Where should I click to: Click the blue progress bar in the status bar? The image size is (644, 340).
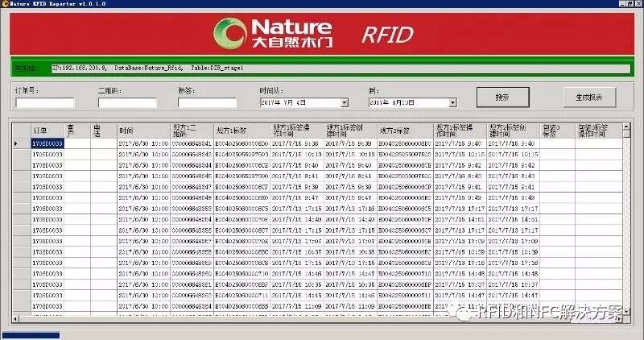[x=31, y=335]
